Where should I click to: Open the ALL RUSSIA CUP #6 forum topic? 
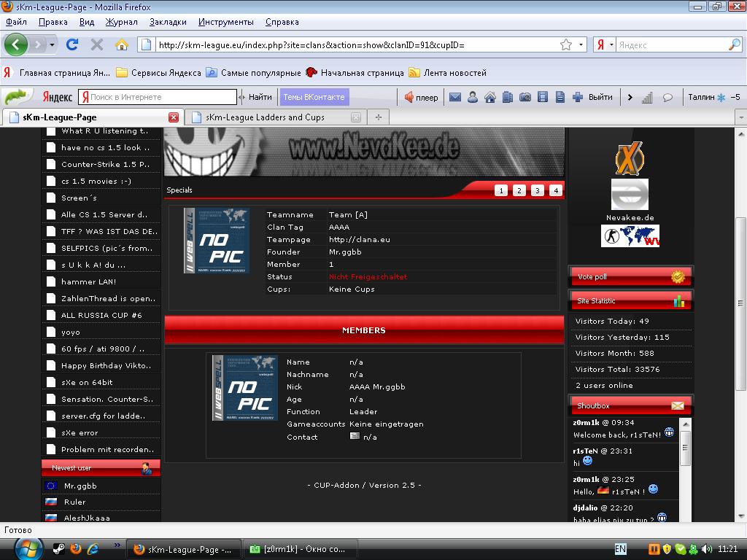(x=101, y=315)
